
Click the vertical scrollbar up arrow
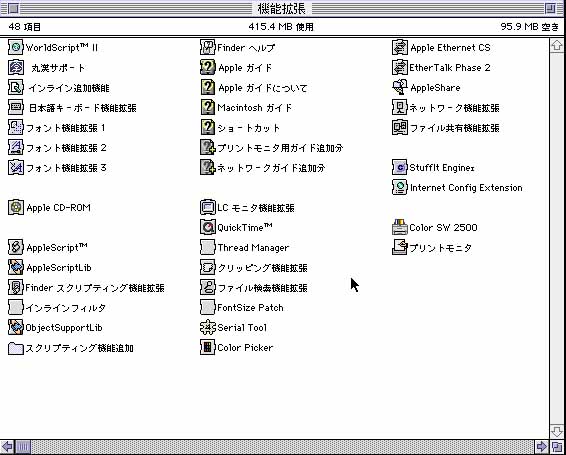[x=557, y=46]
